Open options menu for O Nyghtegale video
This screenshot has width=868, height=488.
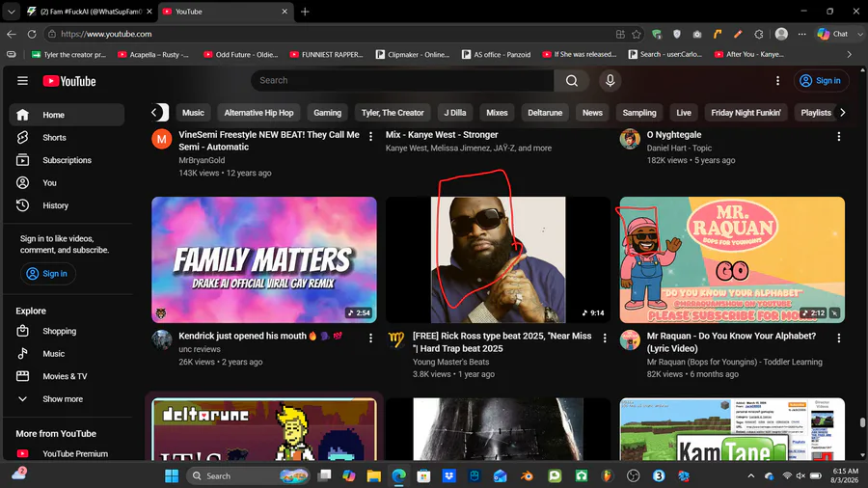pyautogui.click(x=839, y=137)
